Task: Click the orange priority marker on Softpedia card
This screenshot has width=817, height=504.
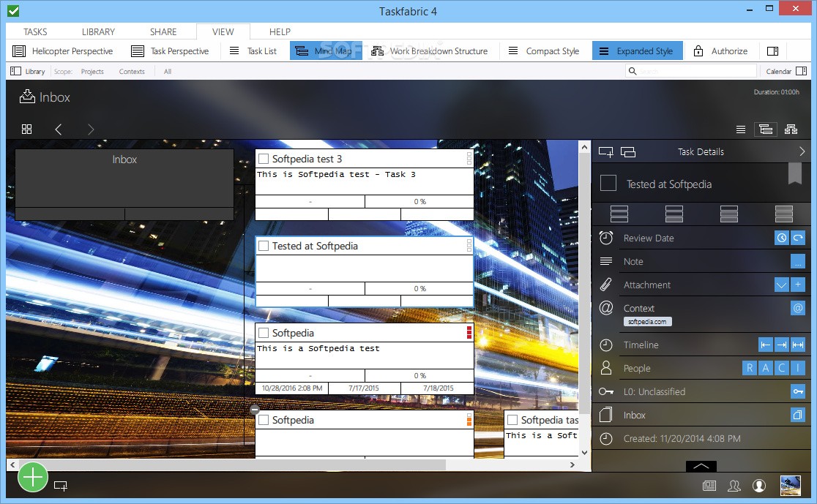Action: (x=469, y=420)
